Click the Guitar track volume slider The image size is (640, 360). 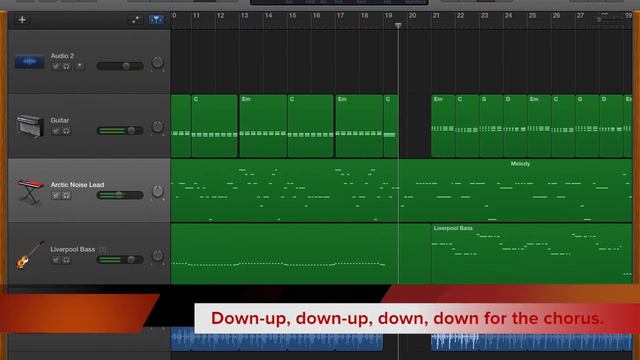(120, 131)
